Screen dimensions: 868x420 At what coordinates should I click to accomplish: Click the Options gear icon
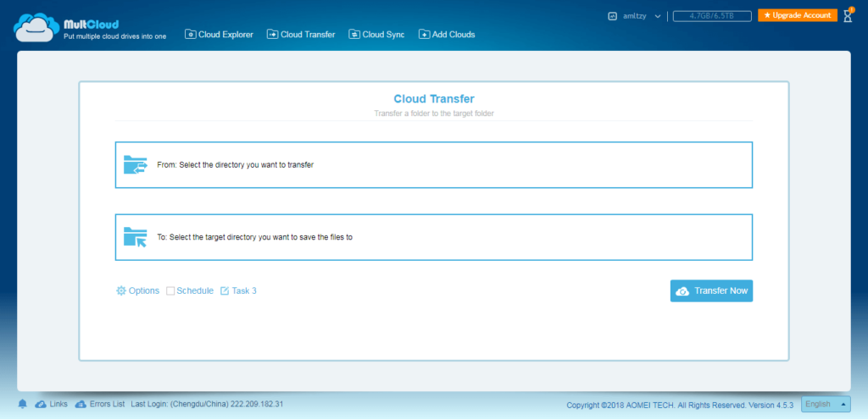[120, 290]
